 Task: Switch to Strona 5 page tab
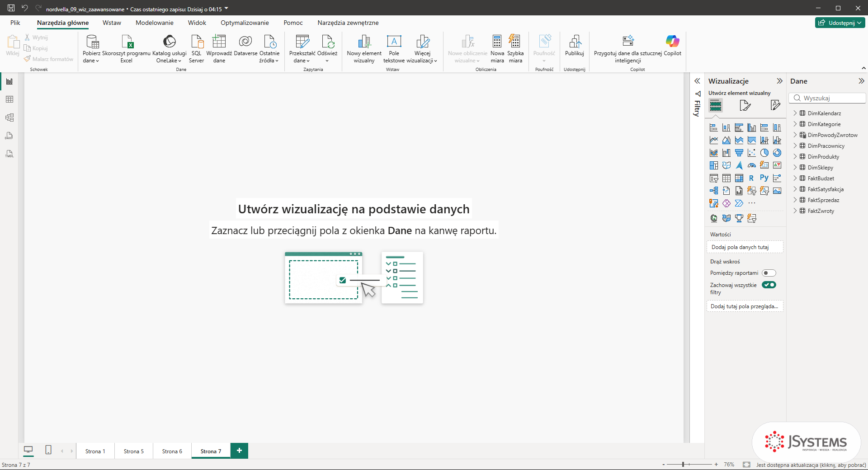pyautogui.click(x=134, y=451)
